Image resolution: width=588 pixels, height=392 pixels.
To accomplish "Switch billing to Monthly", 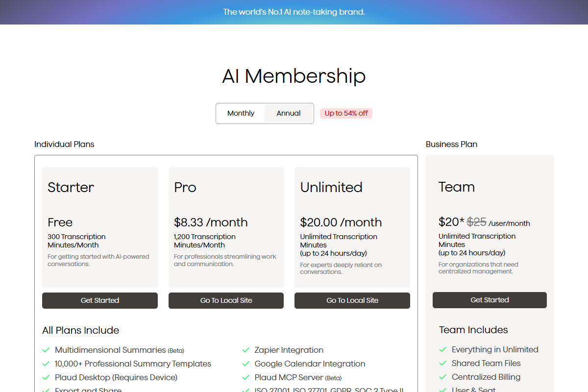I will point(241,113).
